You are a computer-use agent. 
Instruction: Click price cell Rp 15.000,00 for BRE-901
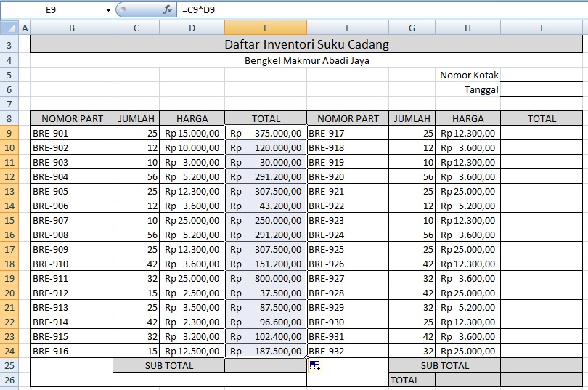[192, 133]
